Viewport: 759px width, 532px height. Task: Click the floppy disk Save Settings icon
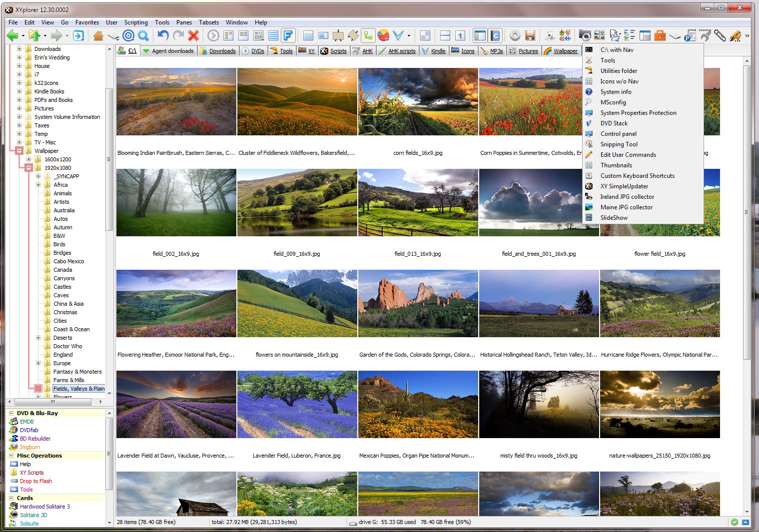(530, 35)
